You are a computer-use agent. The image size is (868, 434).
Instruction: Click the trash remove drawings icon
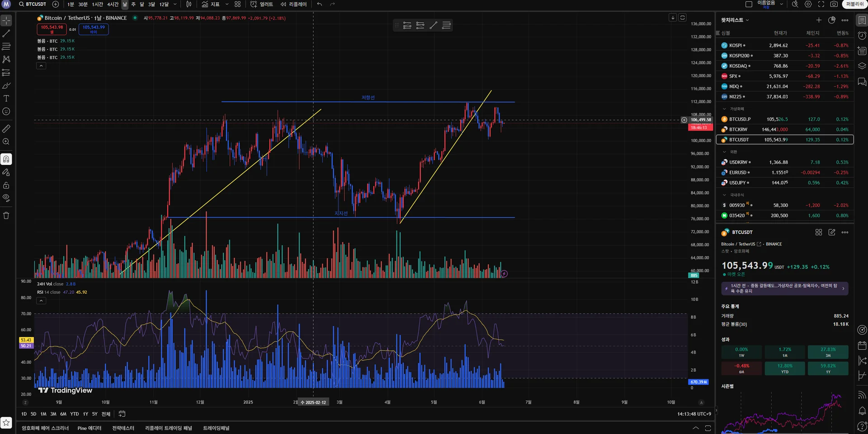pos(6,215)
